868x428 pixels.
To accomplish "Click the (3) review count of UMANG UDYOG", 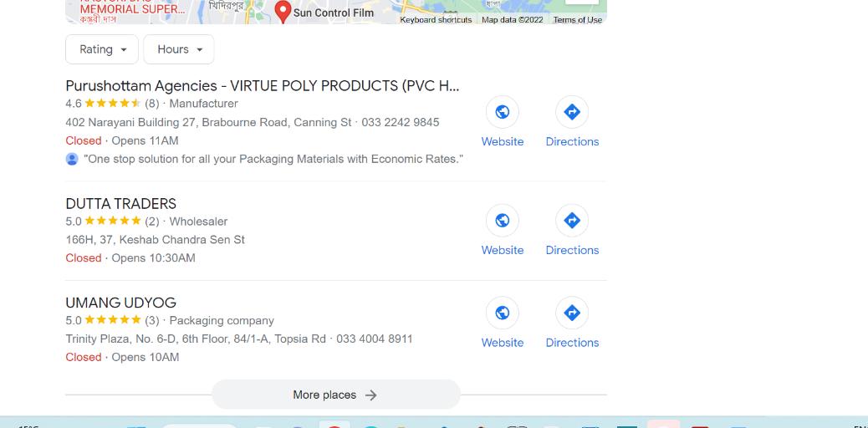I will point(151,321).
